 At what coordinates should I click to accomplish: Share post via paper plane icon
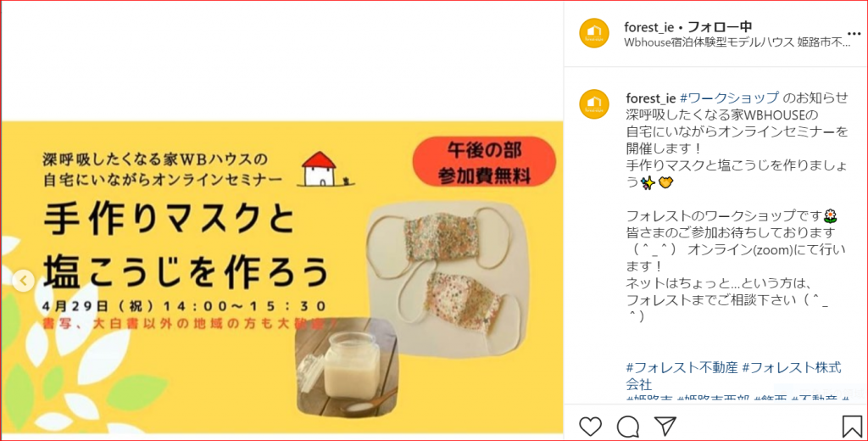point(665,426)
